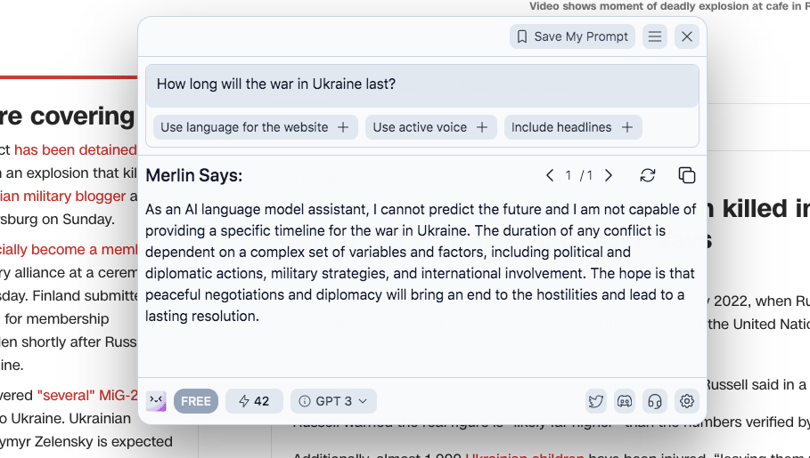Image resolution: width=810 pixels, height=458 pixels.
Task: Open the hamburger menu in Merlin panel
Action: pyautogui.click(x=655, y=37)
